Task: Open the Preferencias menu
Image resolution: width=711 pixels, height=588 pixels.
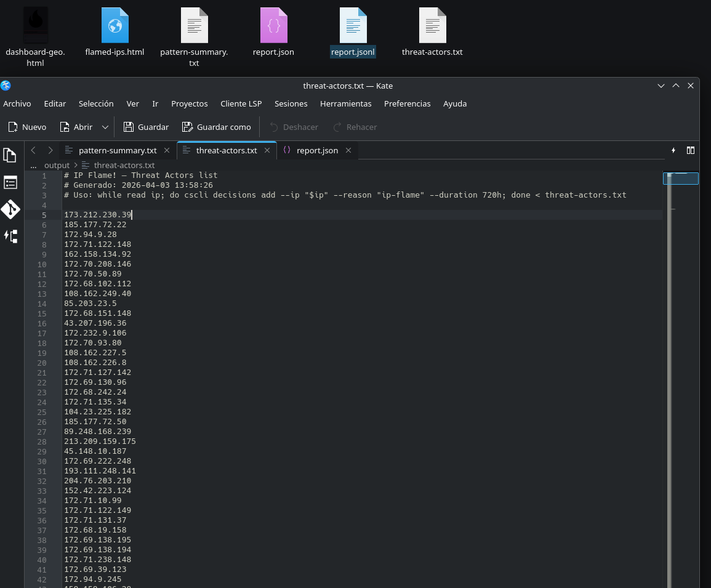Action: coord(407,103)
